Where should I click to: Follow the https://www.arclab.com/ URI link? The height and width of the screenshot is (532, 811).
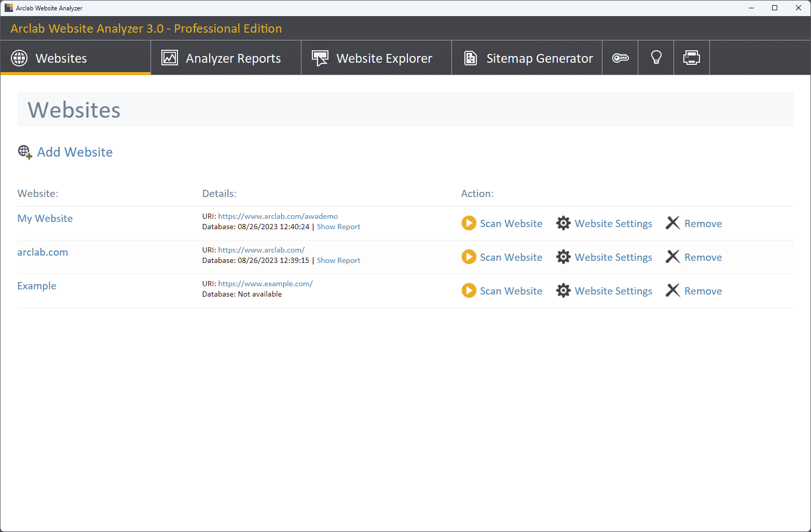click(262, 250)
